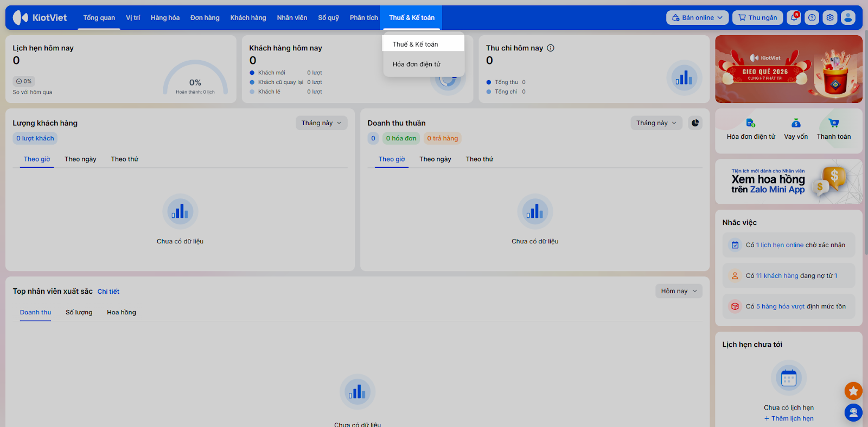Open the Phân tích menu
868x427 pixels.
[x=364, y=18]
